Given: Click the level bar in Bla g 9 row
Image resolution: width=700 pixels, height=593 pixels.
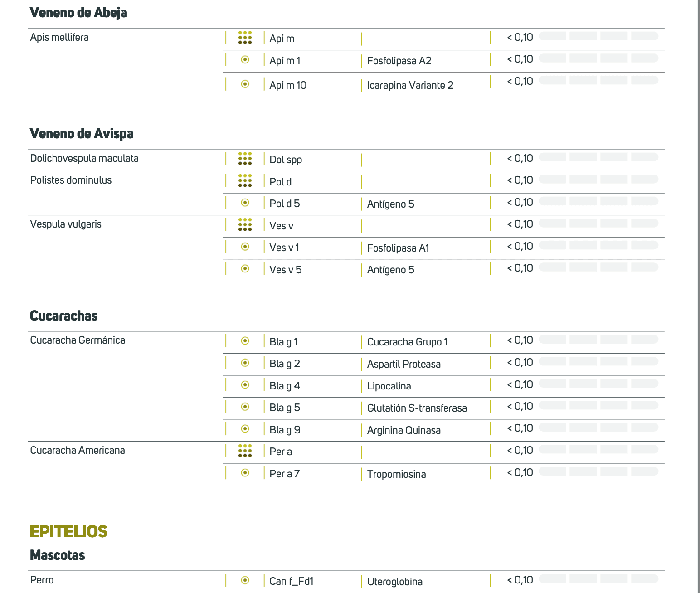Looking at the screenshot, I should point(598,428).
